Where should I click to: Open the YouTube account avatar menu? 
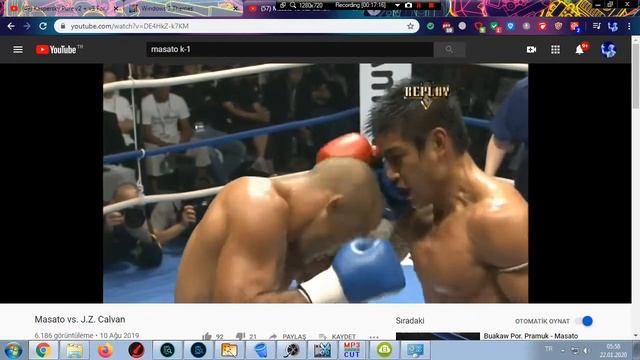[x=608, y=49]
